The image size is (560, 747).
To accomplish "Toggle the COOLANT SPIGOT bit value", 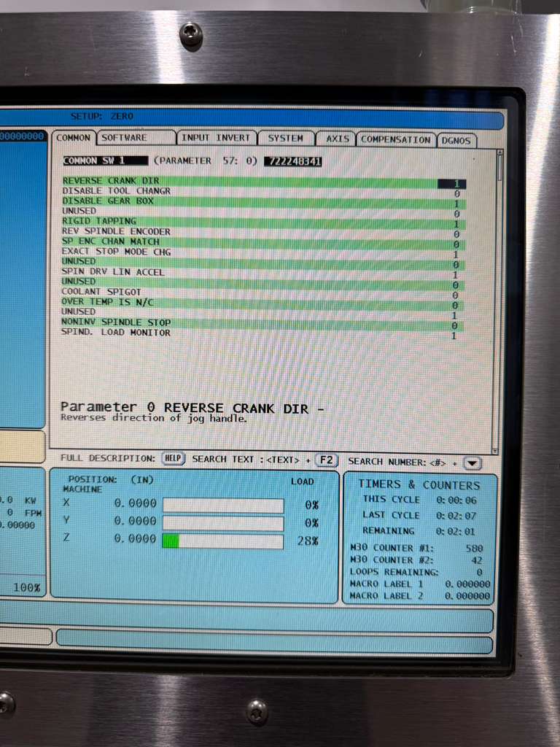I will (x=454, y=295).
